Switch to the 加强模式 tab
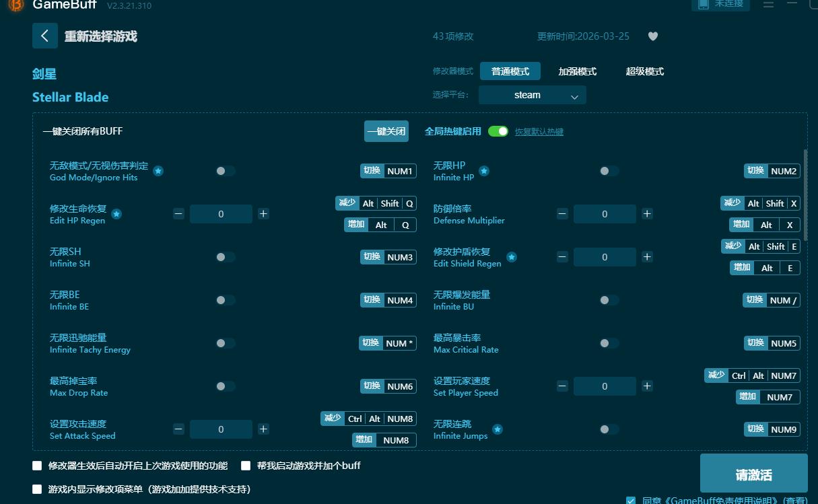818x504 pixels. (576, 71)
